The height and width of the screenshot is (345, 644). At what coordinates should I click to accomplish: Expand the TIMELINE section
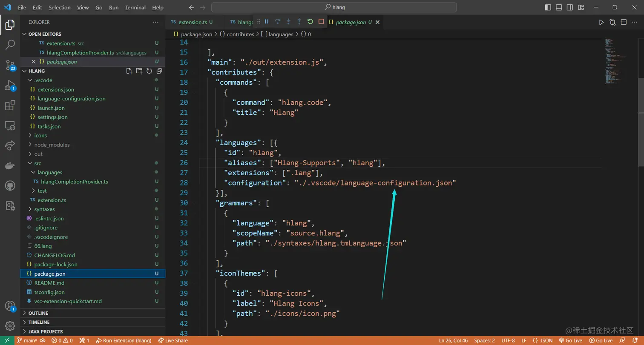pos(93,322)
